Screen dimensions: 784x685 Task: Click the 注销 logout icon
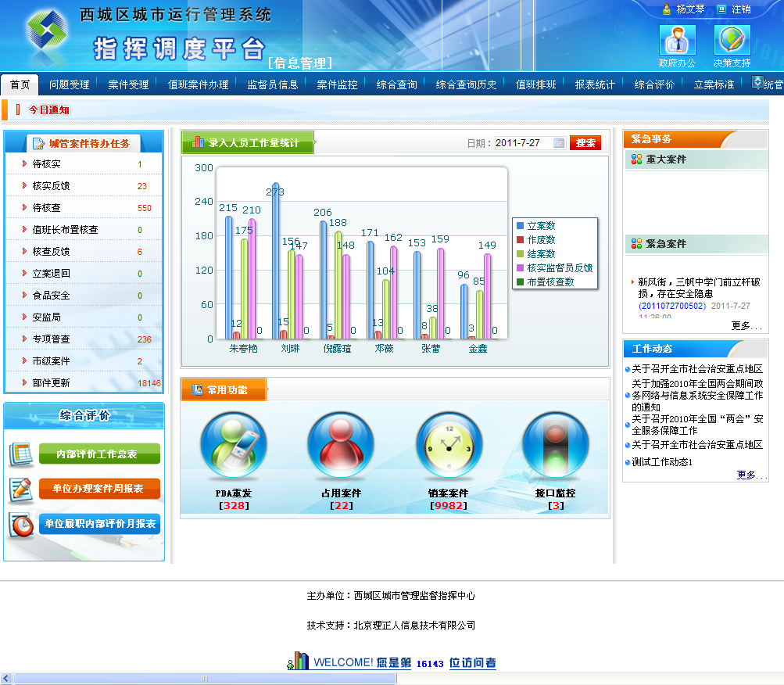[721, 9]
